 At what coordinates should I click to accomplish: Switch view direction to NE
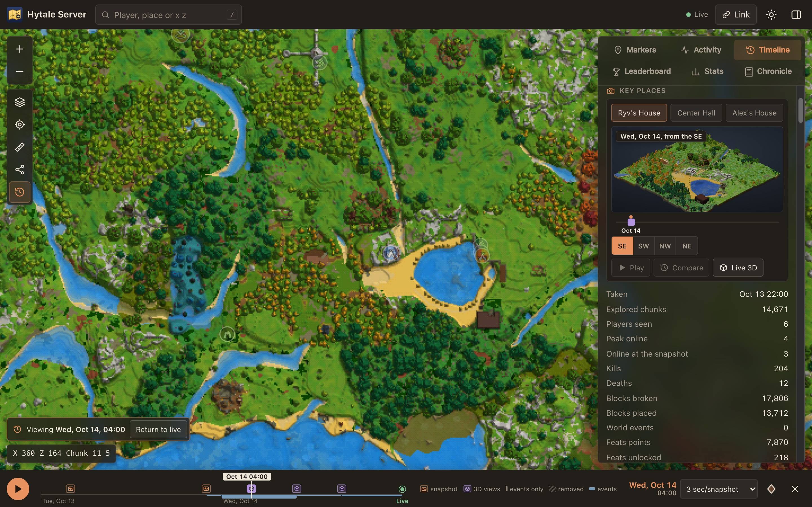(687, 246)
